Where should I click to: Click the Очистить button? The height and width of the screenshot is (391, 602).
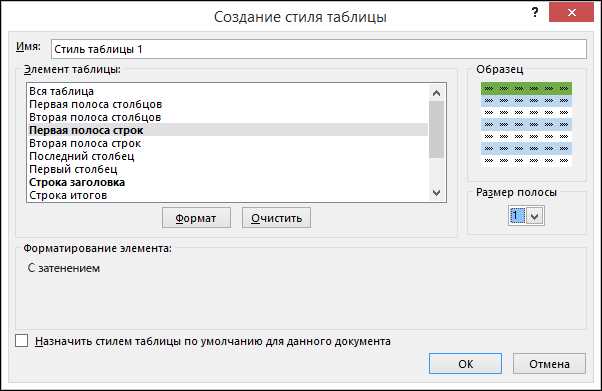[276, 218]
